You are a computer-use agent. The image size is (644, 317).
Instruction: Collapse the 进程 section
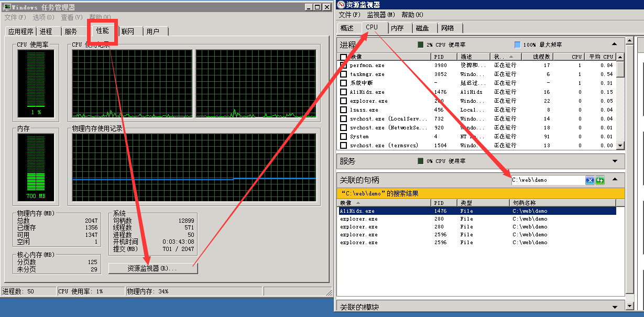coord(615,45)
